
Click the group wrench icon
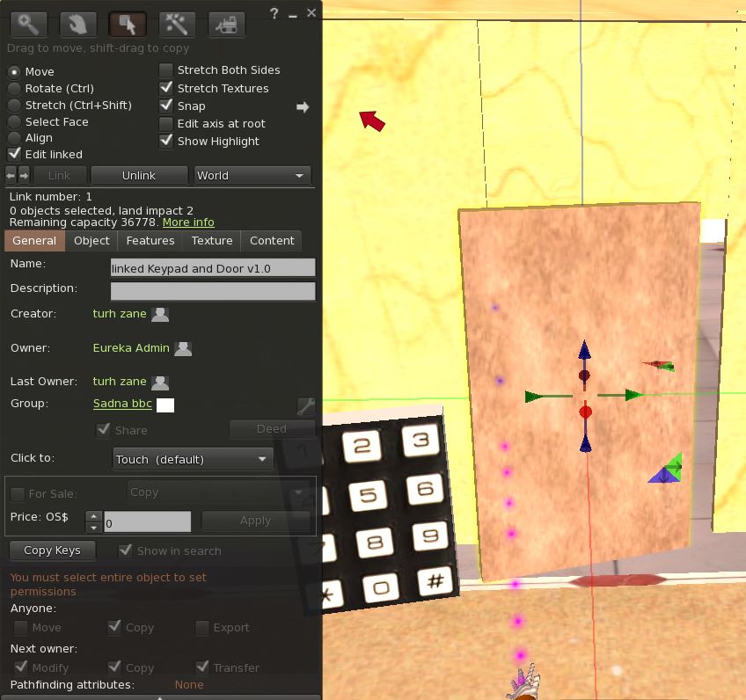(305, 405)
